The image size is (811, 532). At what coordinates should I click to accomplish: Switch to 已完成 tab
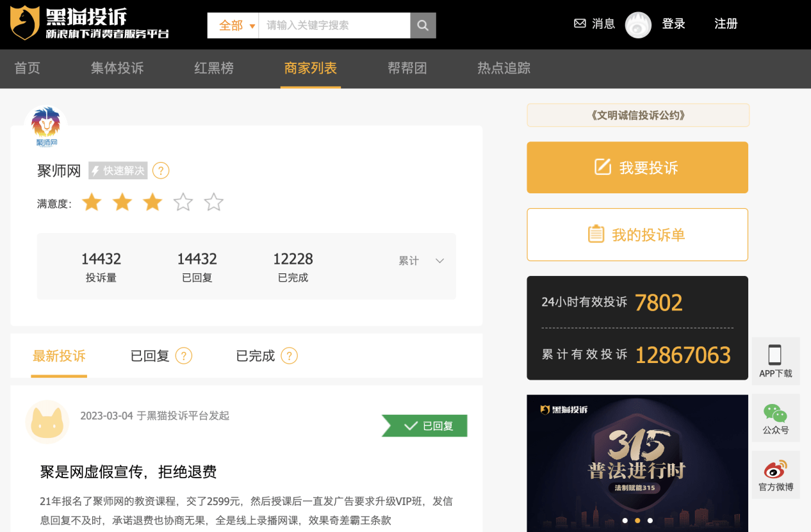tap(256, 356)
